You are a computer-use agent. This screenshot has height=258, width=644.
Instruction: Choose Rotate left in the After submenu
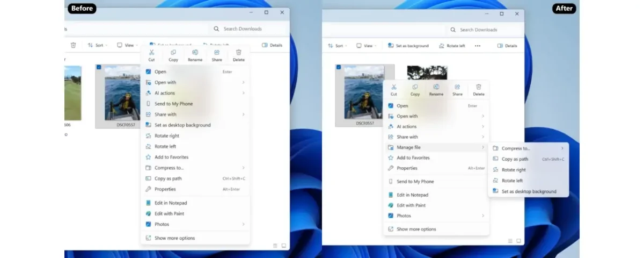point(529,181)
